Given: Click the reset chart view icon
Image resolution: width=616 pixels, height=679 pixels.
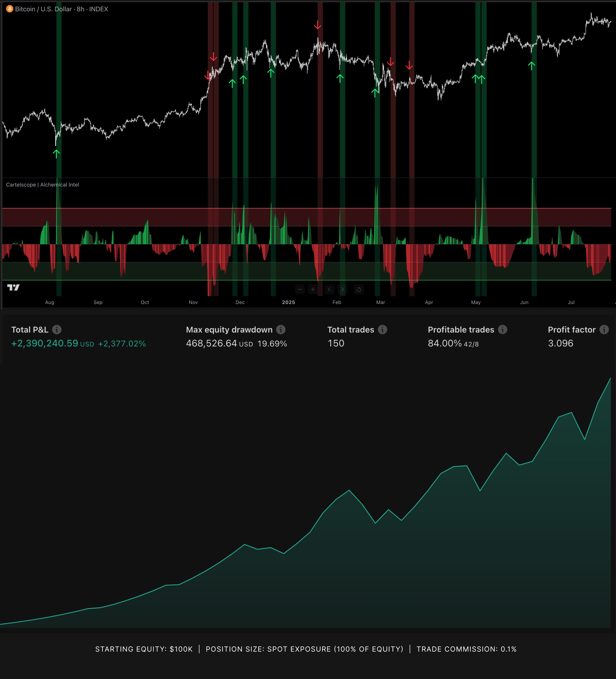Looking at the screenshot, I should [x=359, y=289].
